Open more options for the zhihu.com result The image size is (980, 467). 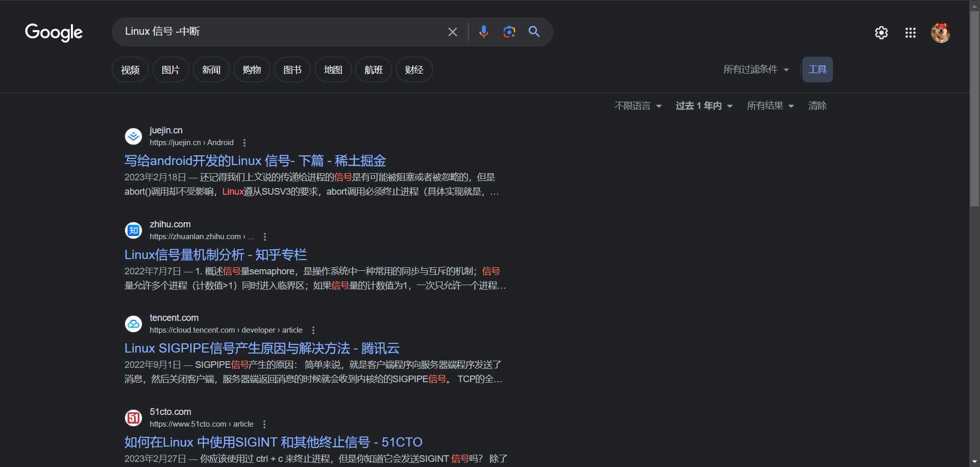pos(265,237)
